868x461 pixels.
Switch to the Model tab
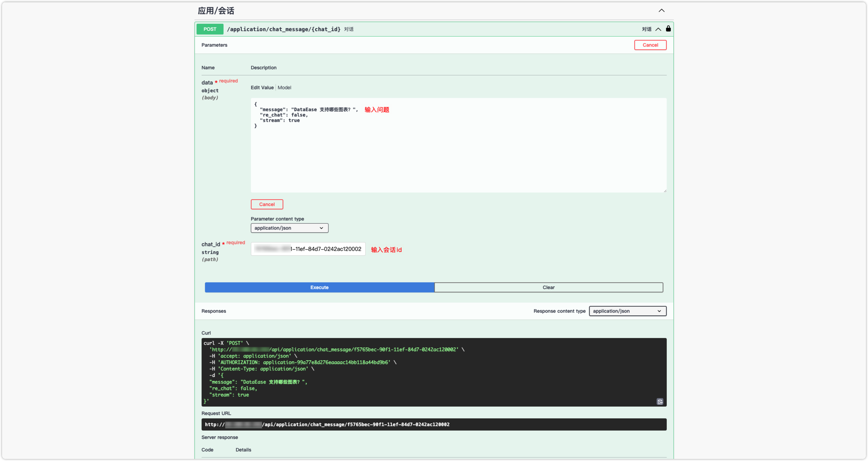pyautogui.click(x=284, y=87)
